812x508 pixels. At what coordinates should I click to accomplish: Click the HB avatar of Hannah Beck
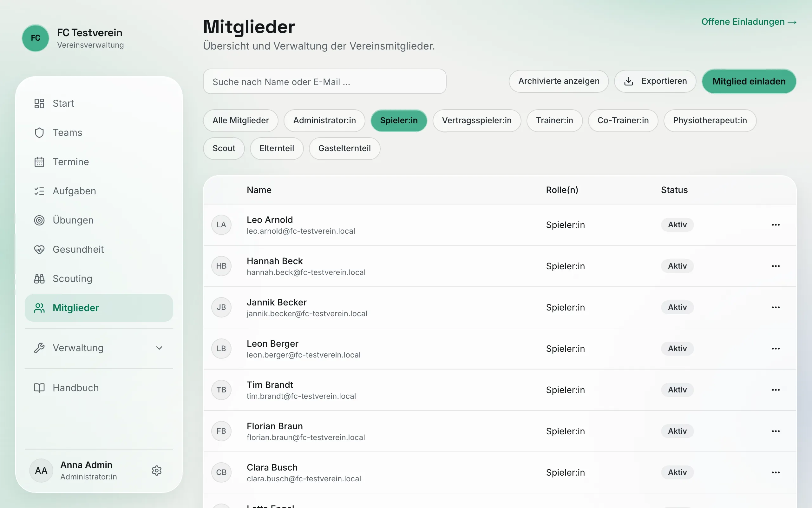(x=221, y=266)
